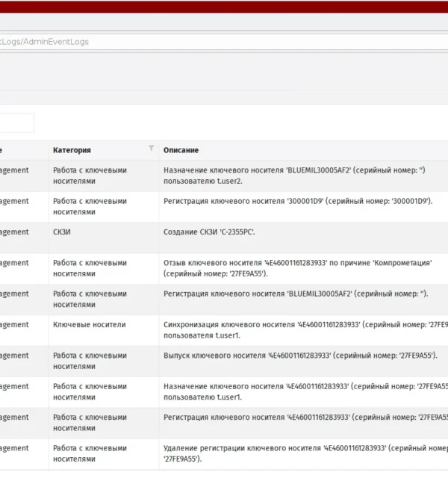Click description 'Создание СКЗИ C-2355PC'
This screenshot has width=448, height=493.
209,232
